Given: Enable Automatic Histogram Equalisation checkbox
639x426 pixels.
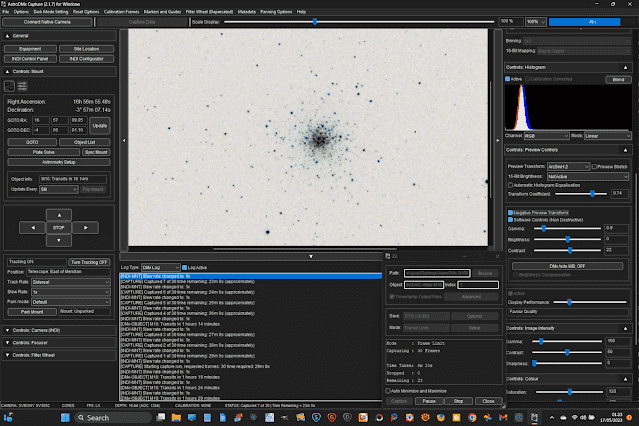Looking at the screenshot, I should 511,185.
